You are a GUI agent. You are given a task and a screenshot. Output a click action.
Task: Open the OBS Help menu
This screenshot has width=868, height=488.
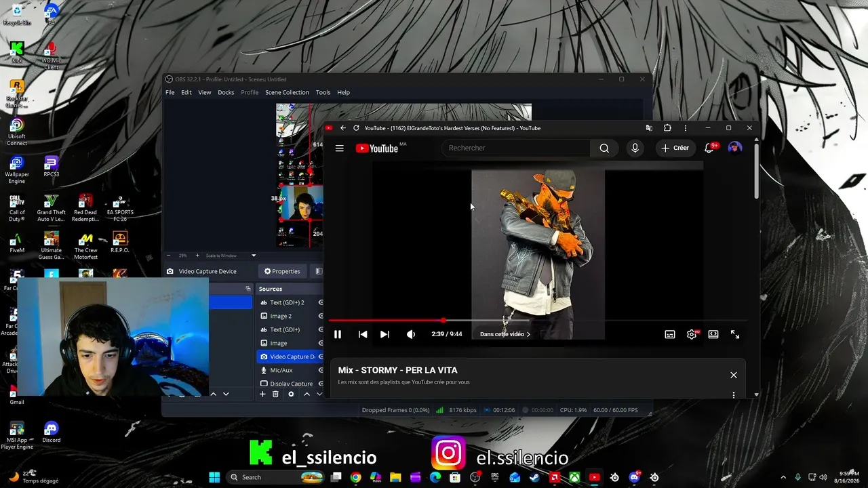click(344, 92)
